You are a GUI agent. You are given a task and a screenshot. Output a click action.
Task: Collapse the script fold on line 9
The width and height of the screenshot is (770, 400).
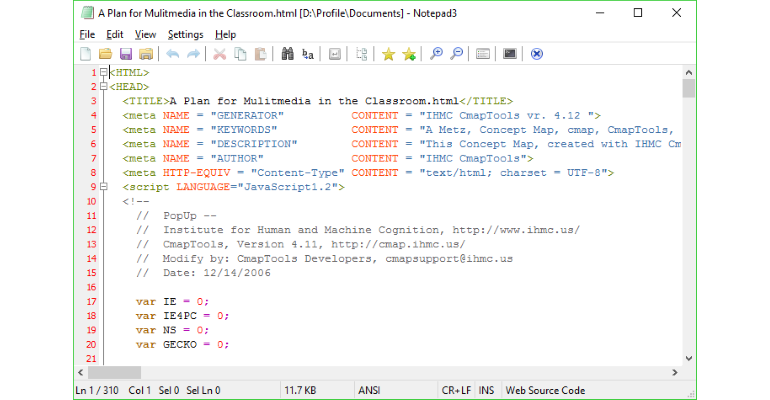103,187
